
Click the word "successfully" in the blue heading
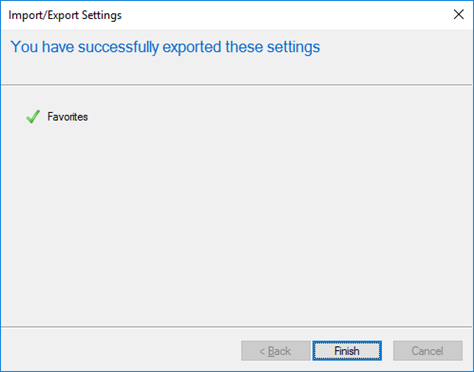click(118, 47)
